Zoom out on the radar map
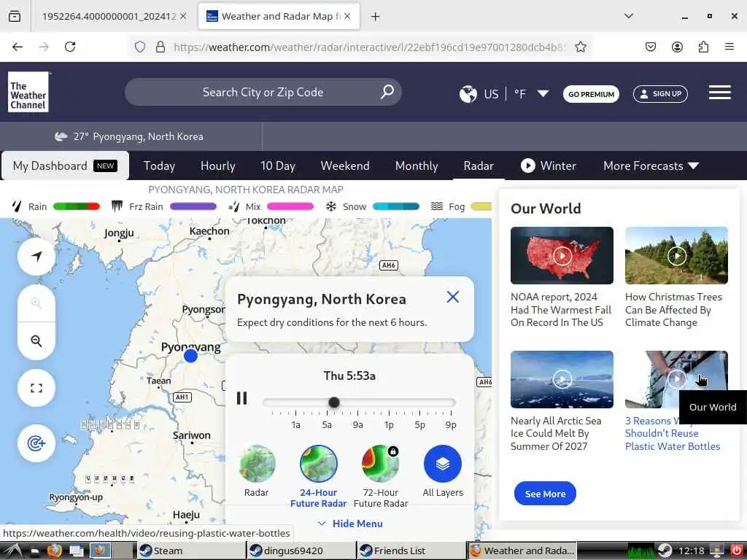Image resolution: width=747 pixels, height=560 pixels. (36, 341)
